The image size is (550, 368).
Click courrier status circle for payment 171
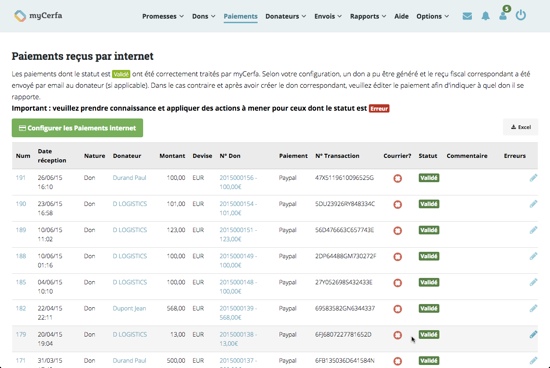(x=397, y=361)
